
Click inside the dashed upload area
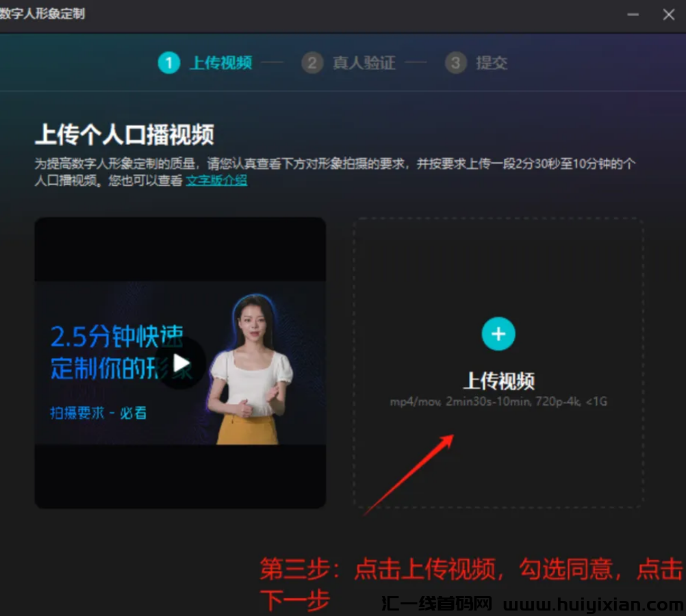tap(498, 363)
